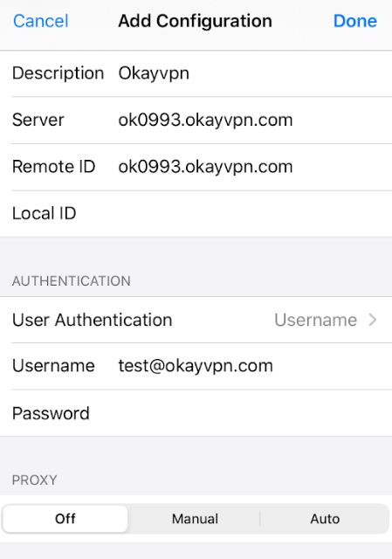392x559 pixels.
Task: Tap Done to save the configuration
Action: (x=355, y=21)
